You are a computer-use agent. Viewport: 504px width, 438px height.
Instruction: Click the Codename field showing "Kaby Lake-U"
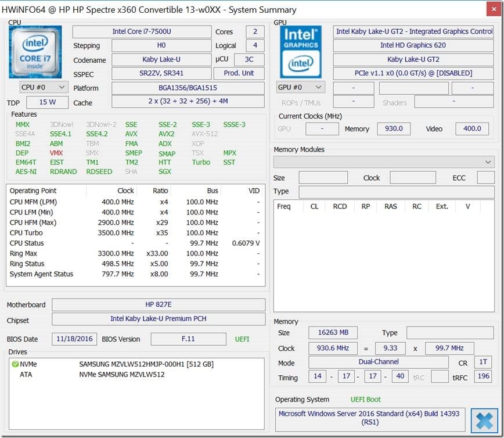pos(161,59)
